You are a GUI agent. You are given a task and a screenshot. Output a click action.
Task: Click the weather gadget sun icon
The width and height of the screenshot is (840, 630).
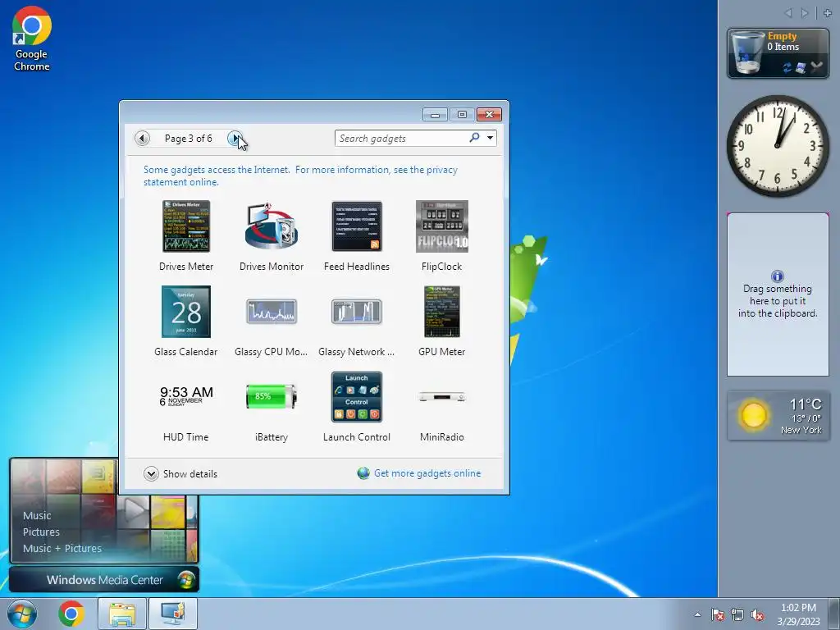[753, 415]
